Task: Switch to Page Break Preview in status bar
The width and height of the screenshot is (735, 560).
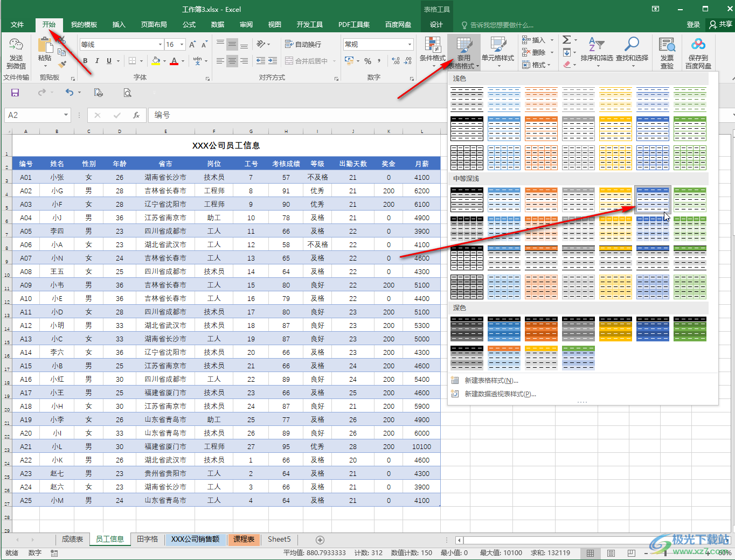Action: (632, 553)
